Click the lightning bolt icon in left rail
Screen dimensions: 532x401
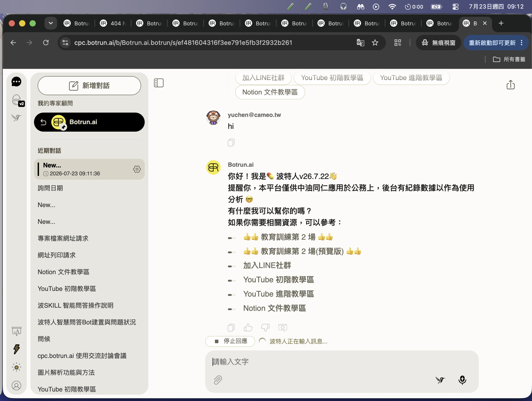(16, 349)
